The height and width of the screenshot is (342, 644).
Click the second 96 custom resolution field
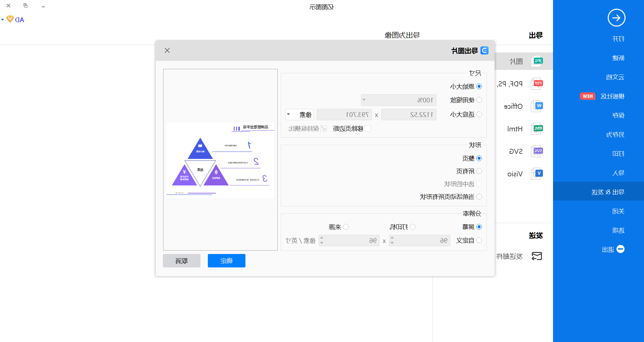coord(349,241)
